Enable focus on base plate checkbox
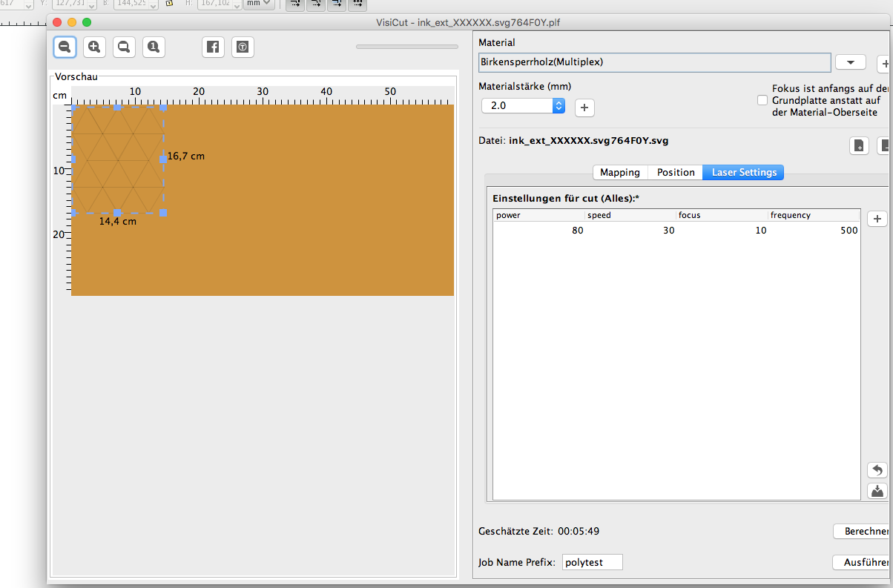893x588 pixels. pyautogui.click(x=762, y=100)
